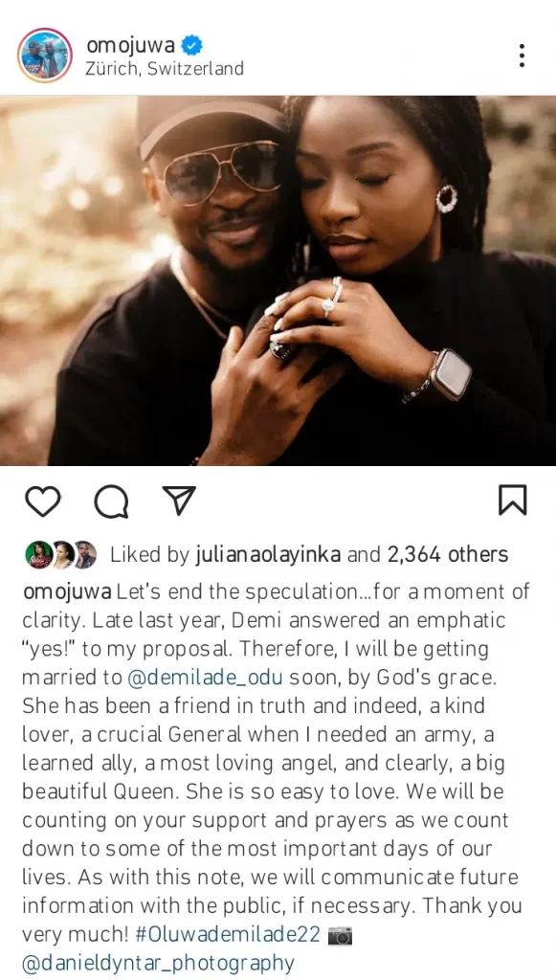Screen dimensions: 556x980
Task: Open the Zürich, Switzerland location tag
Action: 165,68
